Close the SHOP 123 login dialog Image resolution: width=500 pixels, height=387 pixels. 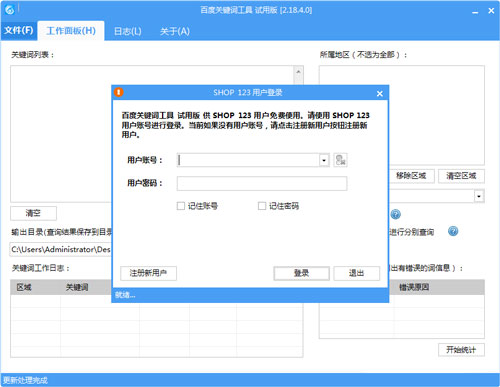click(379, 94)
